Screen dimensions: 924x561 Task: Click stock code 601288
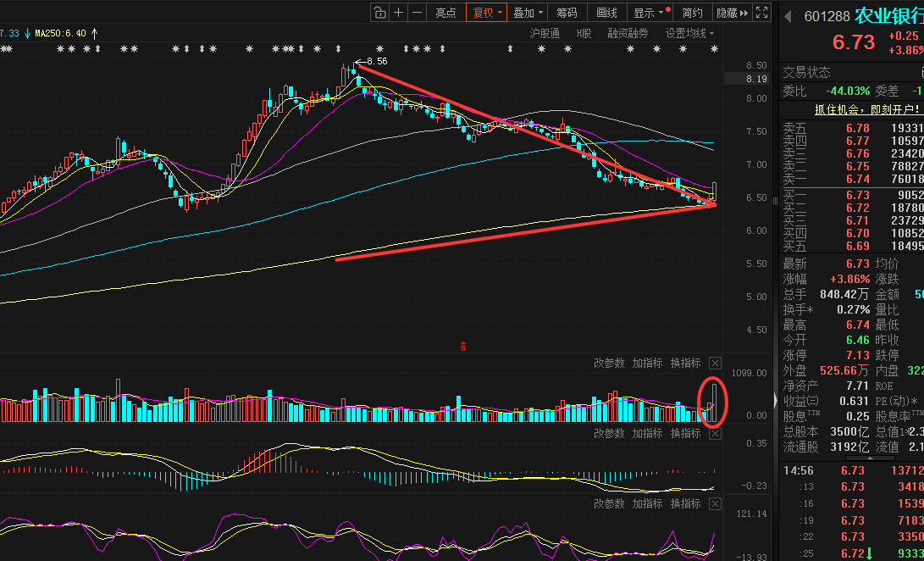click(x=827, y=16)
